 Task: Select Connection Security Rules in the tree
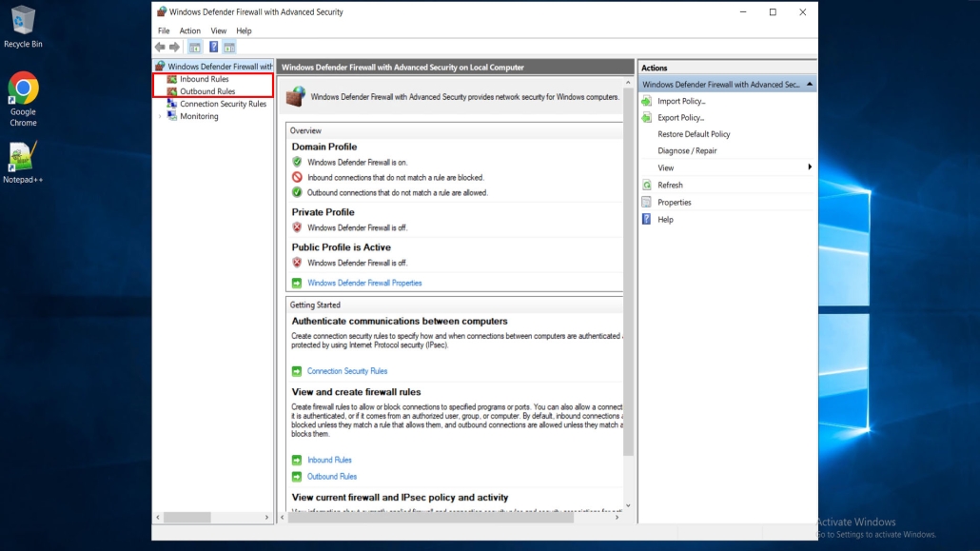[x=224, y=104]
